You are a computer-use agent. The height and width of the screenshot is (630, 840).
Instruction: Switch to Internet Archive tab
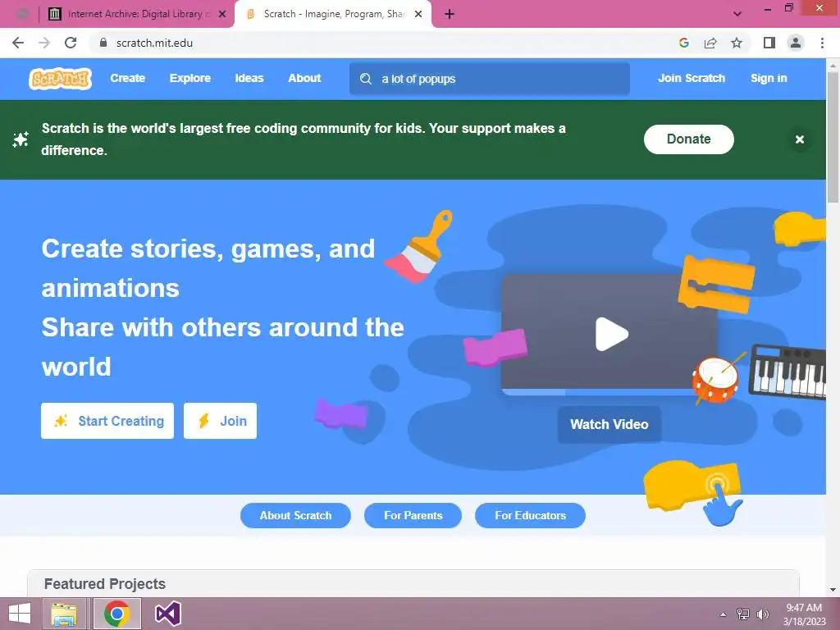click(x=135, y=14)
